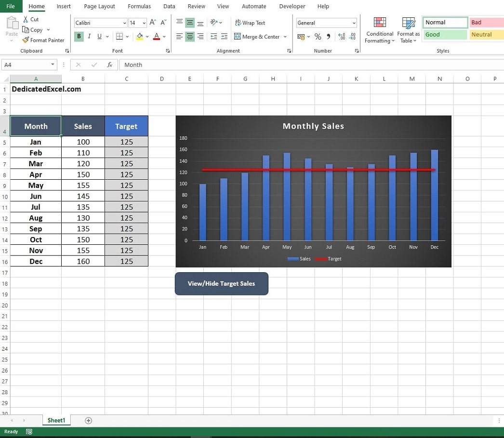Add a new sheet with plus icon
Viewport: 504px width, 438px height.
click(x=88, y=420)
